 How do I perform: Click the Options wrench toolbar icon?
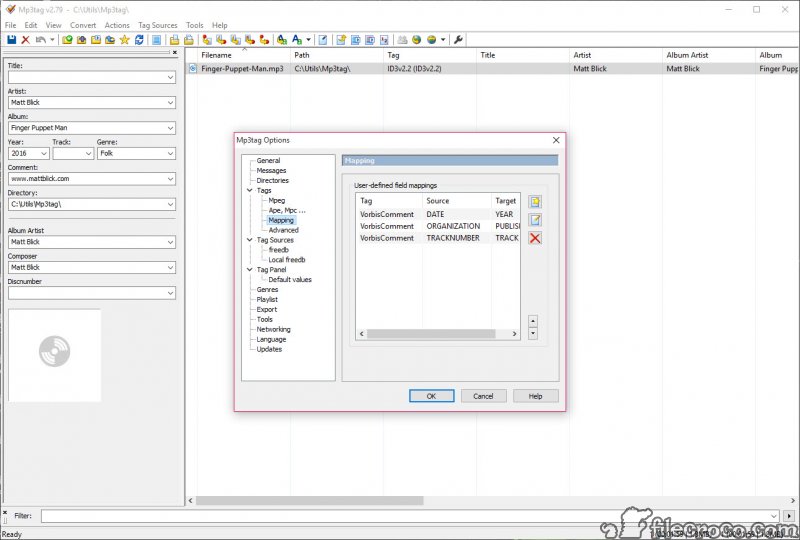(x=458, y=40)
